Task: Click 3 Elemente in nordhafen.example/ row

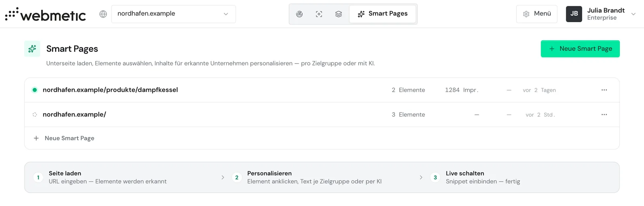Action: coord(408,115)
